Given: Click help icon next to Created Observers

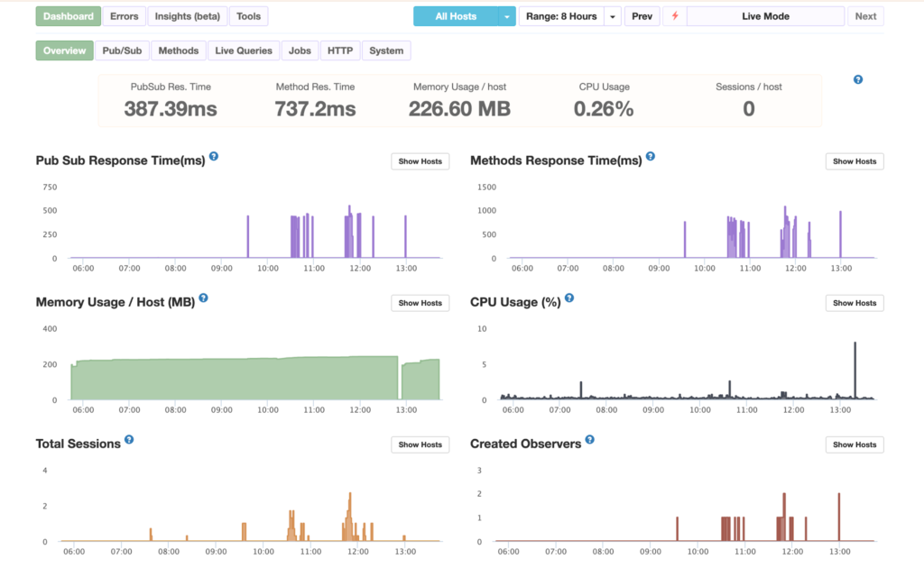Looking at the screenshot, I should coord(590,440).
